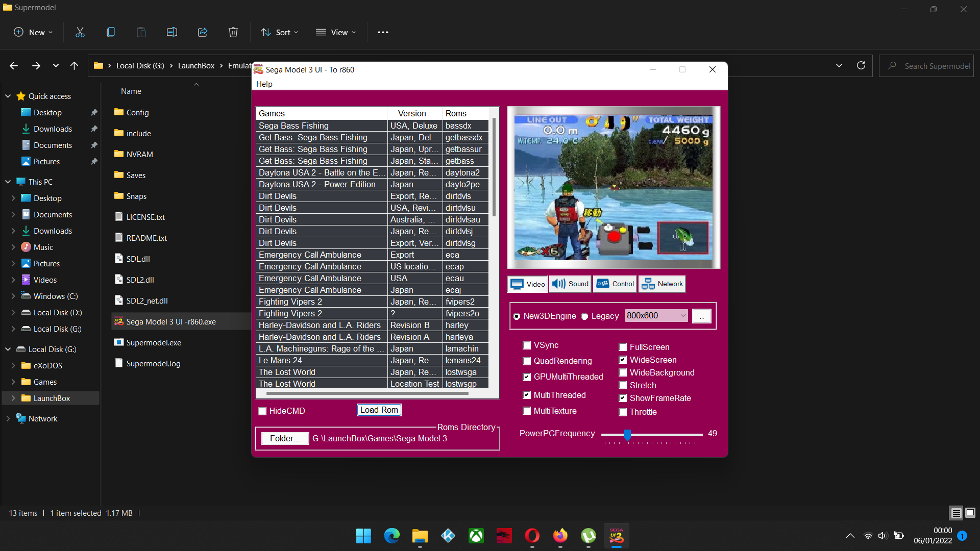Enable the QuadRendering checkbox
The height and width of the screenshot is (551, 980).
[x=527, y=361]
